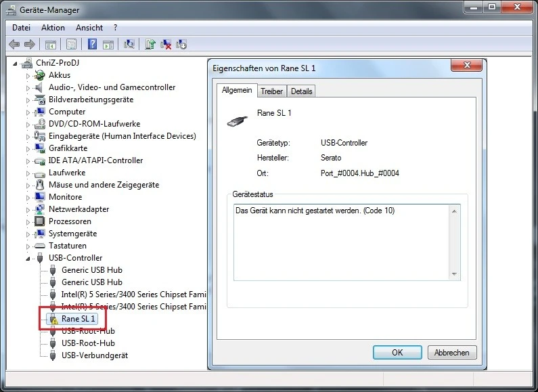Image resolution: width=538 pixels, height=392 pixels.
Task: Click the Disable device toolbar icon
Action: 181,45
